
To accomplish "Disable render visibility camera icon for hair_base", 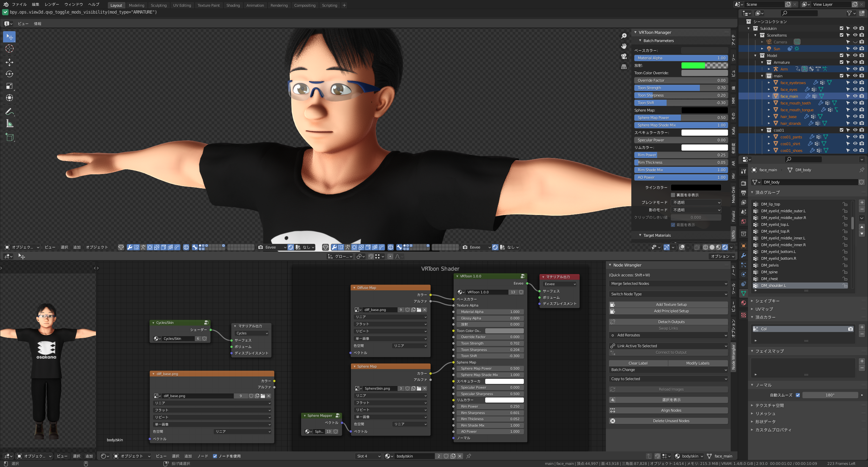I will pyautogui.click(x=861, y=116).
